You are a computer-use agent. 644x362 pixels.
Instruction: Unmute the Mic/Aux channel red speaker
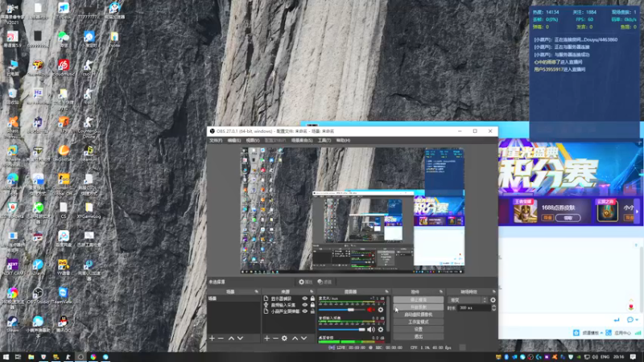click(x=371, y=310)
